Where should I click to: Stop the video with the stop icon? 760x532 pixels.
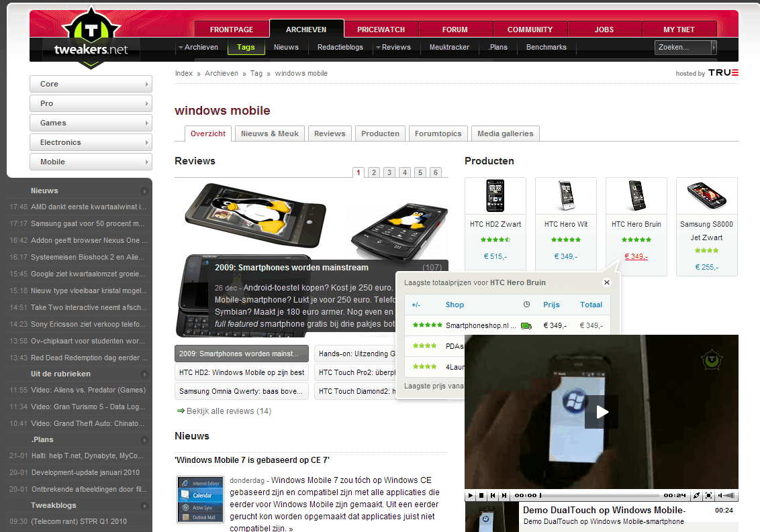pos(481,495)
